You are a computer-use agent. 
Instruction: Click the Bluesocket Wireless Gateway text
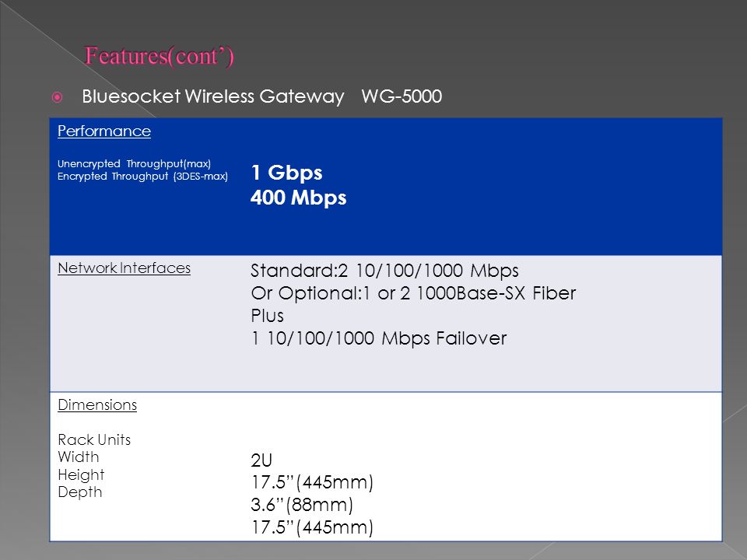(x=213, y=96)
